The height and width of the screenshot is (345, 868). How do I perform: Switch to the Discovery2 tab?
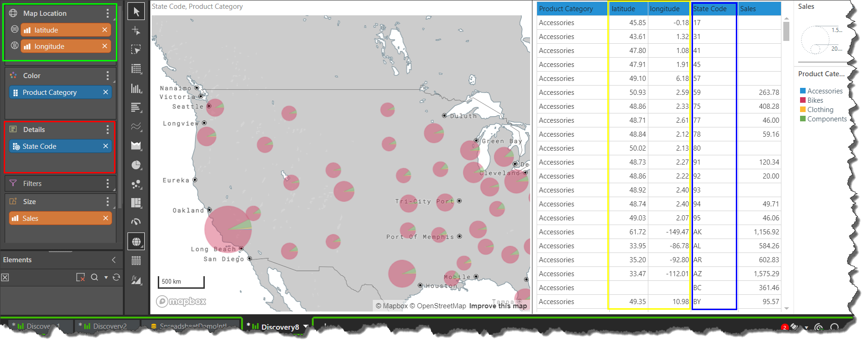click(x=109, y=326)
